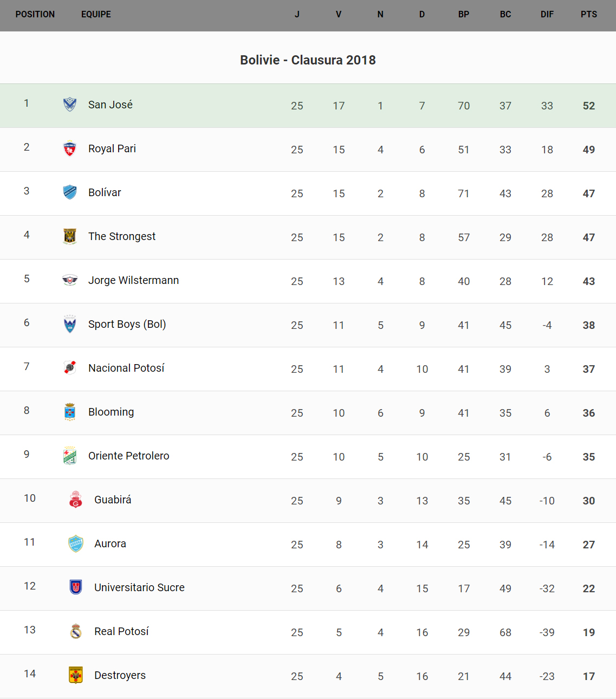This screenshot has width=616, height=699.
Task: Click the San José club crest
Action: [x=70, y=104]
